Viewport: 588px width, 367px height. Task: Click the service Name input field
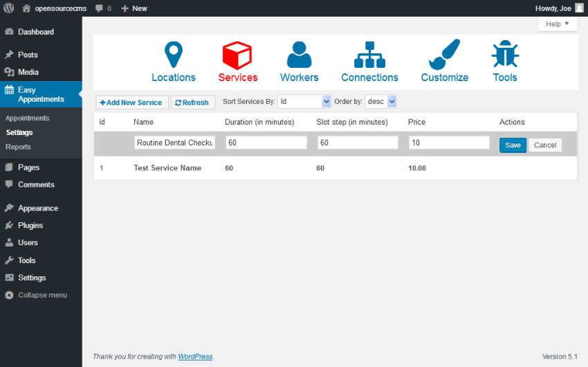[175, 143]
